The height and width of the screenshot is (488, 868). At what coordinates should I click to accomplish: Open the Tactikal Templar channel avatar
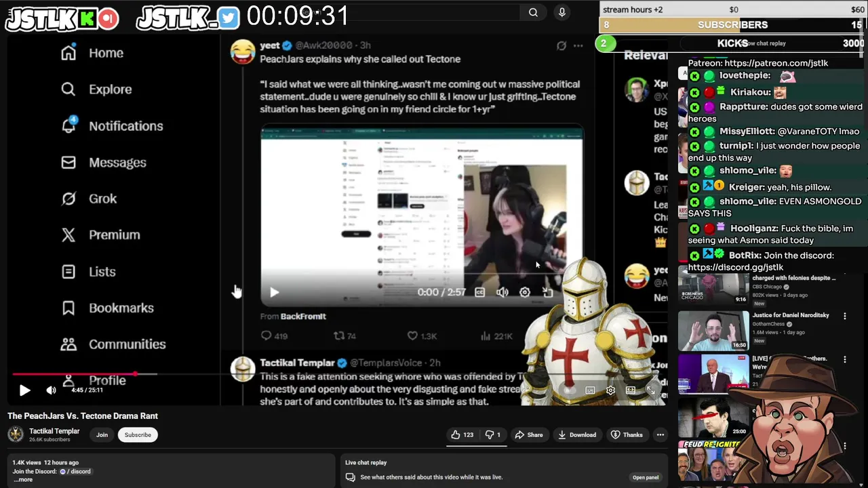tap(16, 434)
